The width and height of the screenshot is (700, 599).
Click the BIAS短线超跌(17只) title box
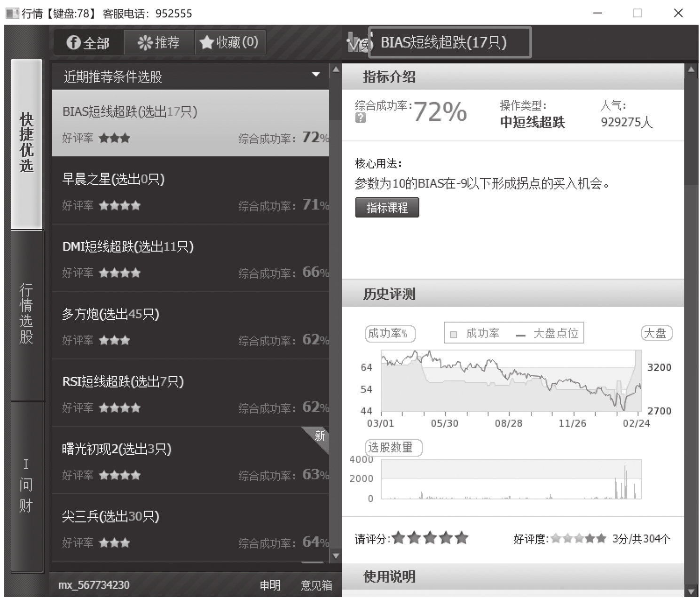point(450,43)
